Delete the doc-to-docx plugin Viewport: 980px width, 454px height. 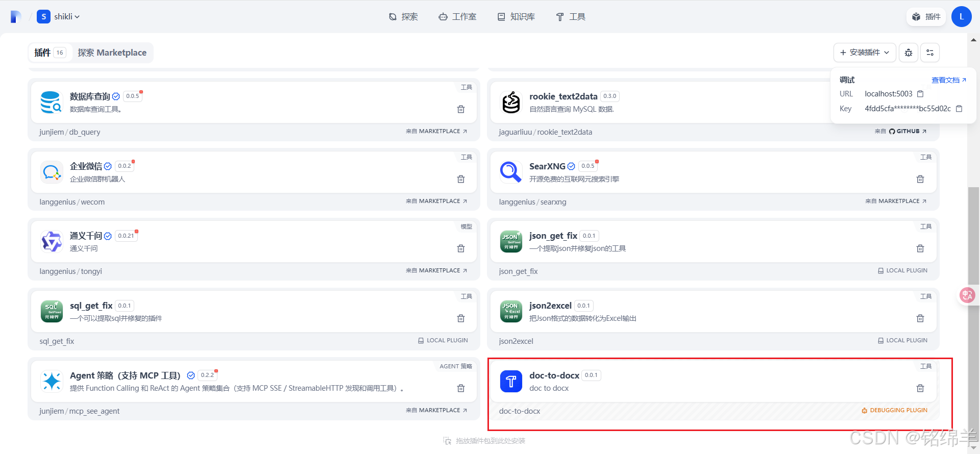click(x=920, y=388)
